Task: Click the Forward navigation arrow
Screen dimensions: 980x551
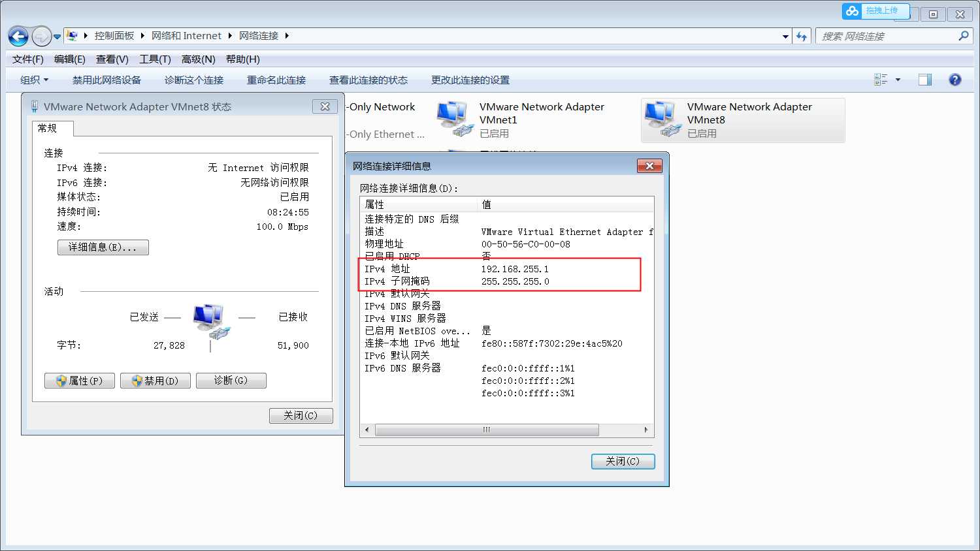Action: tap(41, 36)
